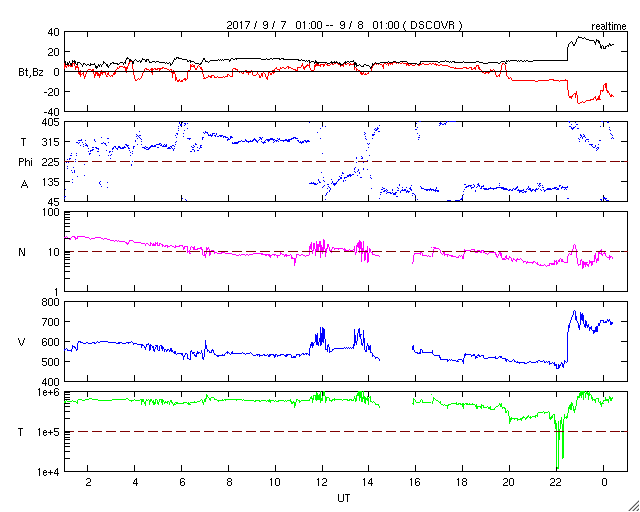The width and height of the screenshot is (640, 512).
Task: Click the '-40' tick label in the Bt,Bz panel
Action: pos(52,112)
